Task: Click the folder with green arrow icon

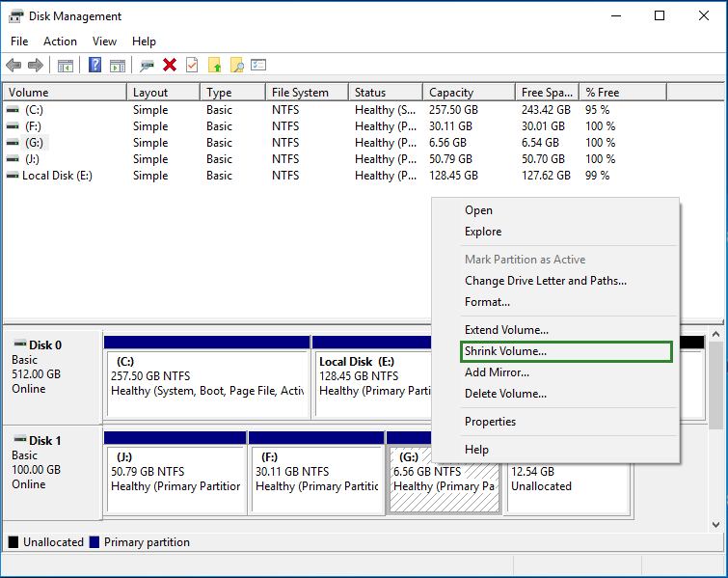Action: pyautogui.click(x=214, y=65)
